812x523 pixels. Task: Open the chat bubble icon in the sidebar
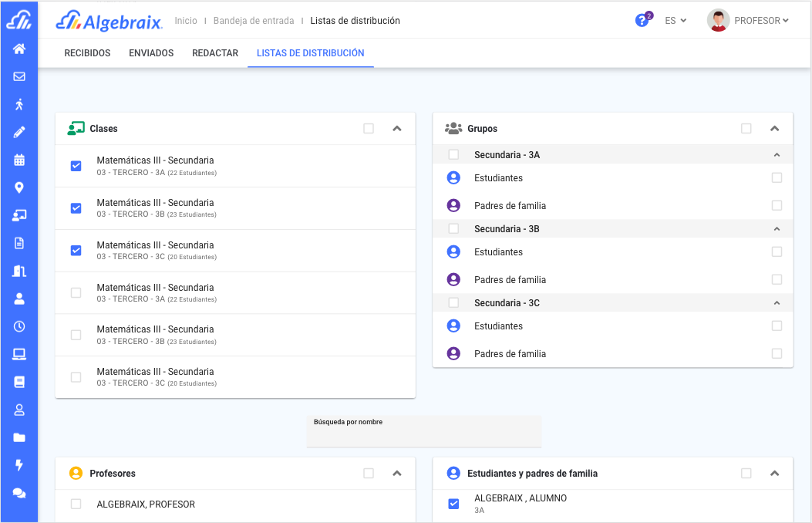click(x=19, y=493)
